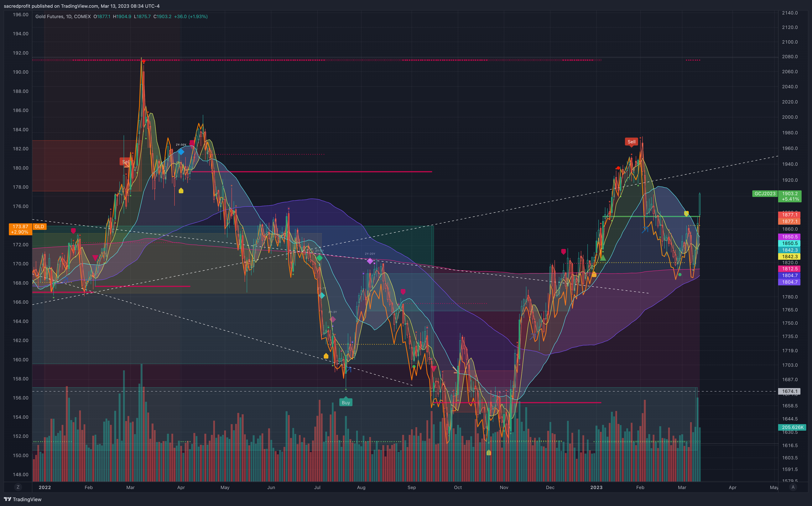Click the Nov label on the time axis
Viewport: 812px width, 506px height.
(504, 487)
